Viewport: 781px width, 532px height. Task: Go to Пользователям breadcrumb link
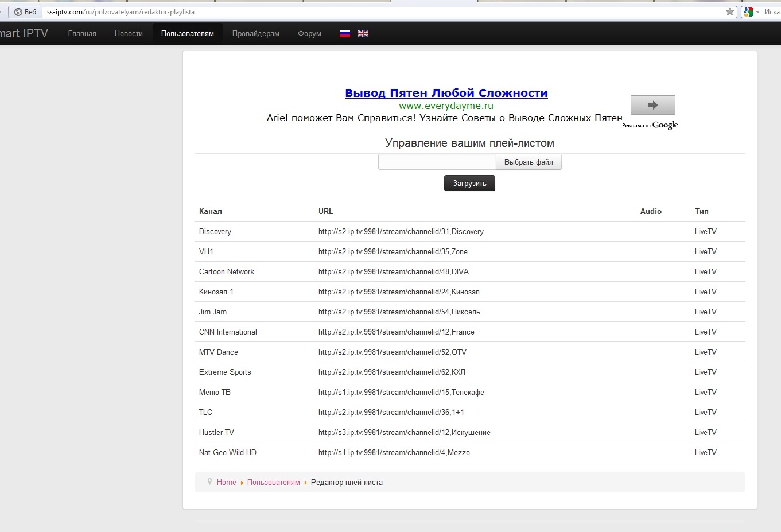tap(274, 483)
